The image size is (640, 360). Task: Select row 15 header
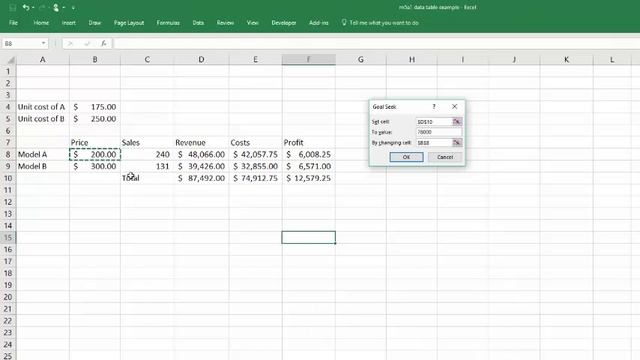point(8,238)
